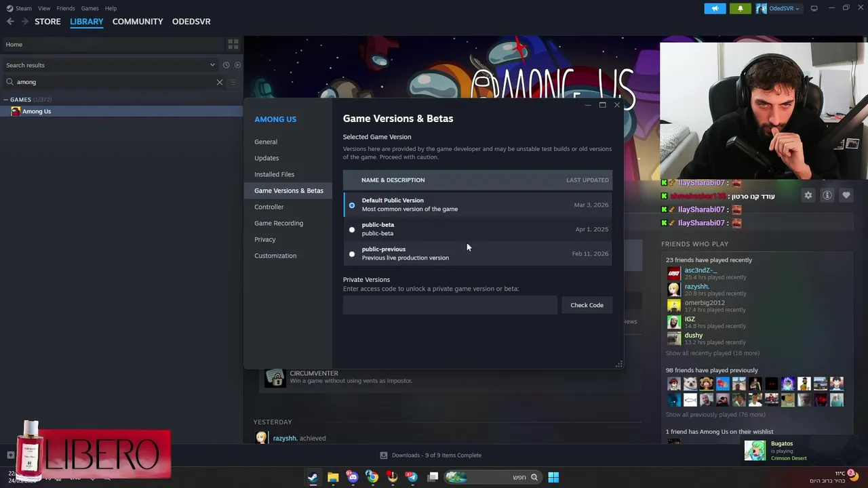868x488 pixels.
Task: Click the library search field
Action: (112, 82)
